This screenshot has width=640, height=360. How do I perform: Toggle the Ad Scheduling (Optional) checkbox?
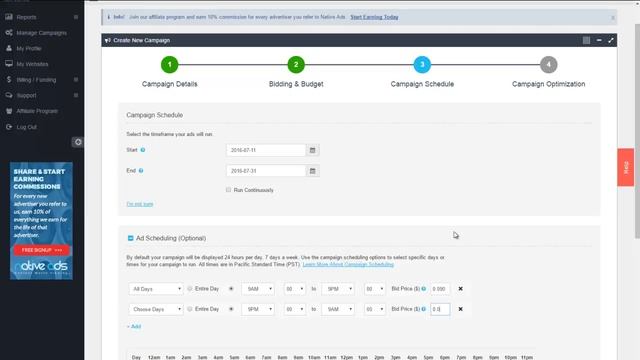[131, 238]
